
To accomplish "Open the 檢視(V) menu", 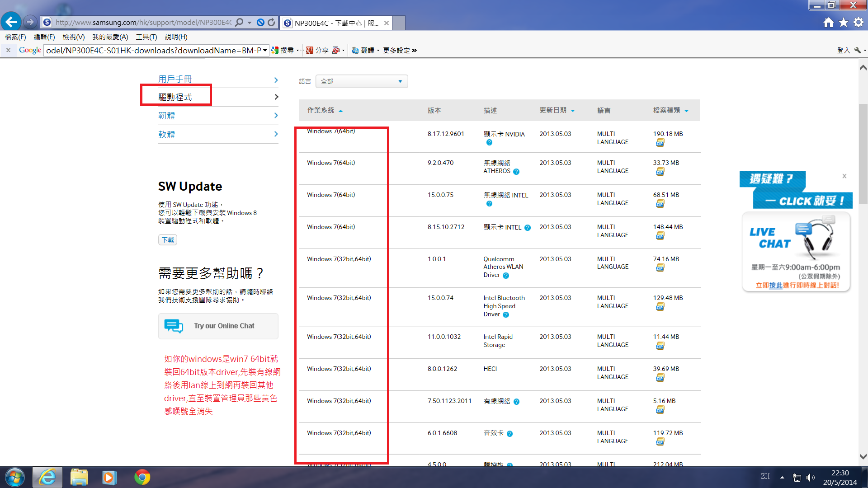I will coord(74,37).
